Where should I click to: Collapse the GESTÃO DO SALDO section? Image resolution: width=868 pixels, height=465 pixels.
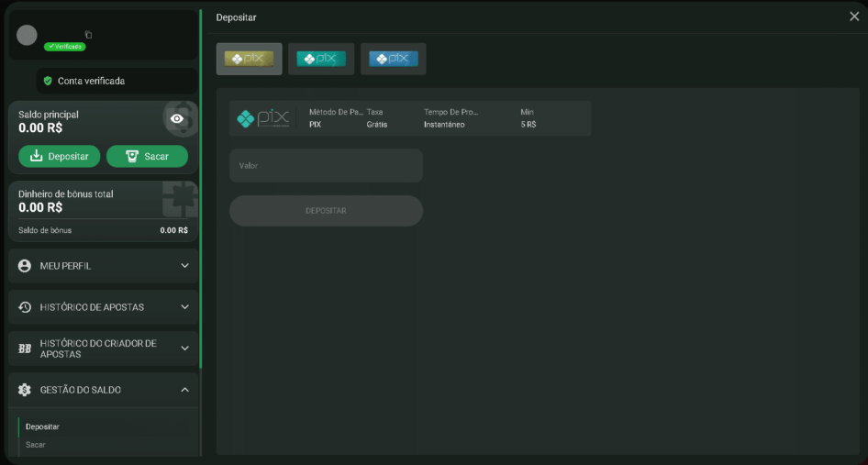point(184,390)
